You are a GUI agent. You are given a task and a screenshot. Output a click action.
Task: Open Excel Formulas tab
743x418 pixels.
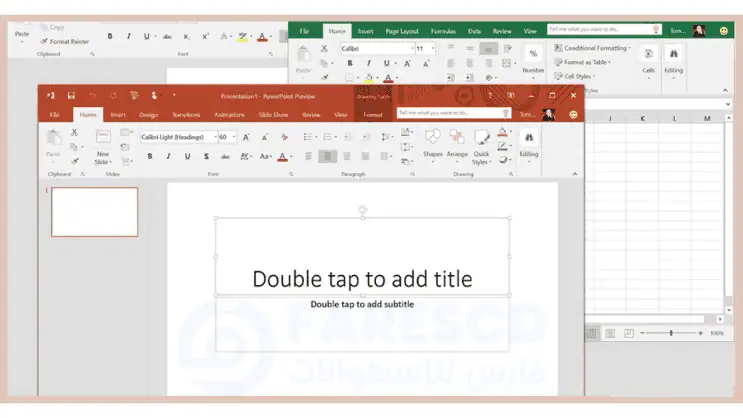[443, 31]
